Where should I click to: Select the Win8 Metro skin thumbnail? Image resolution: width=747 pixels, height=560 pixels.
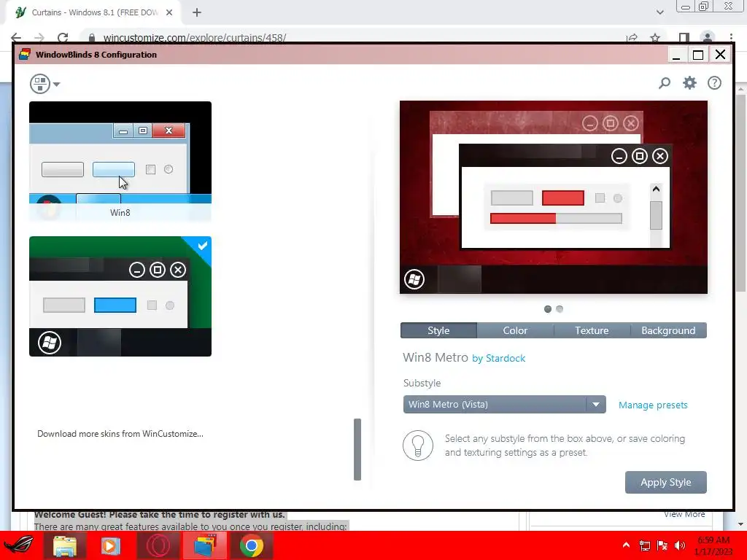pyautogui.click(x=120, y=296)
